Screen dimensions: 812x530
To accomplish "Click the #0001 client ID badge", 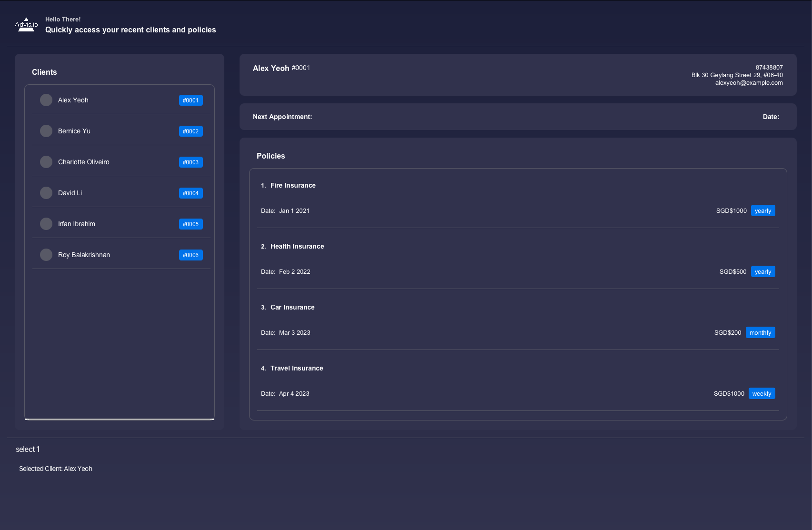I will pos(191,100).
